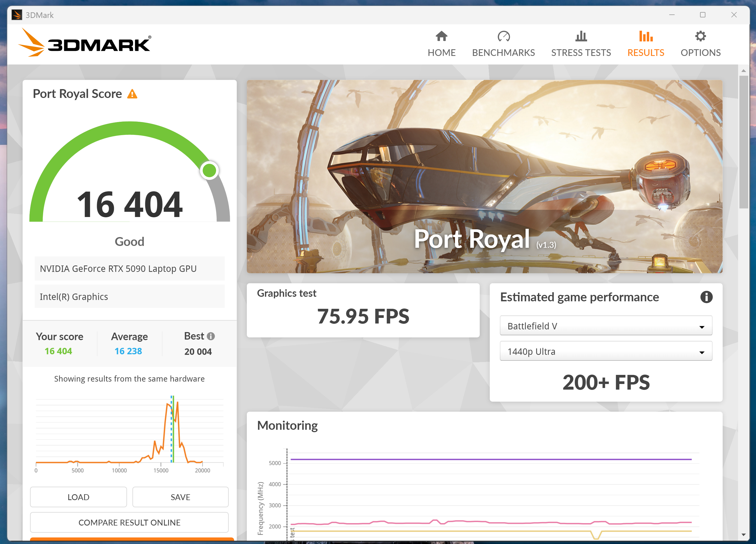Click the scrollbar down arrow
This screenshot has height=544, width=756.
click(x=743, y=535)
